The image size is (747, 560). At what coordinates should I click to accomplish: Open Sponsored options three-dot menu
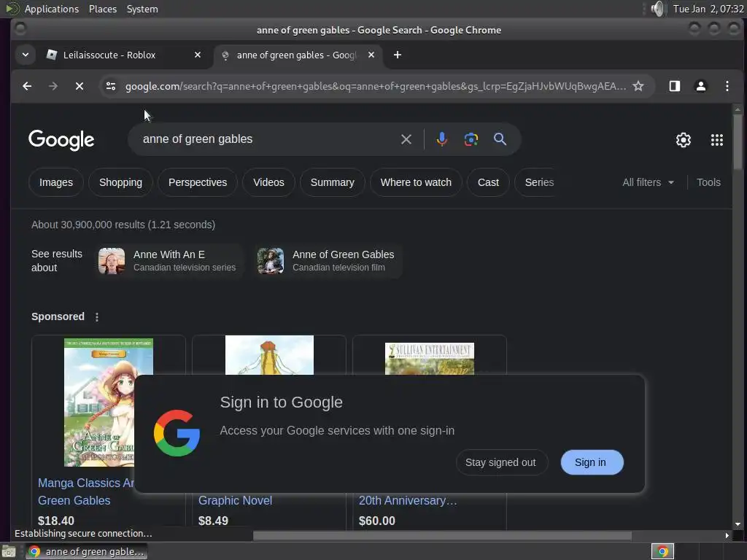(97, 317)
